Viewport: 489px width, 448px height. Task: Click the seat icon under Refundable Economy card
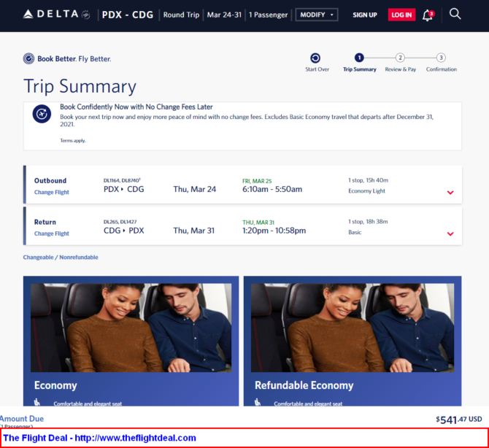[x=258, y=402]
